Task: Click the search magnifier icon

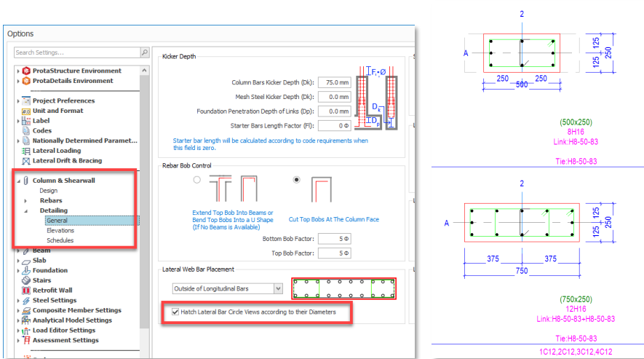Action: [144, 52]
